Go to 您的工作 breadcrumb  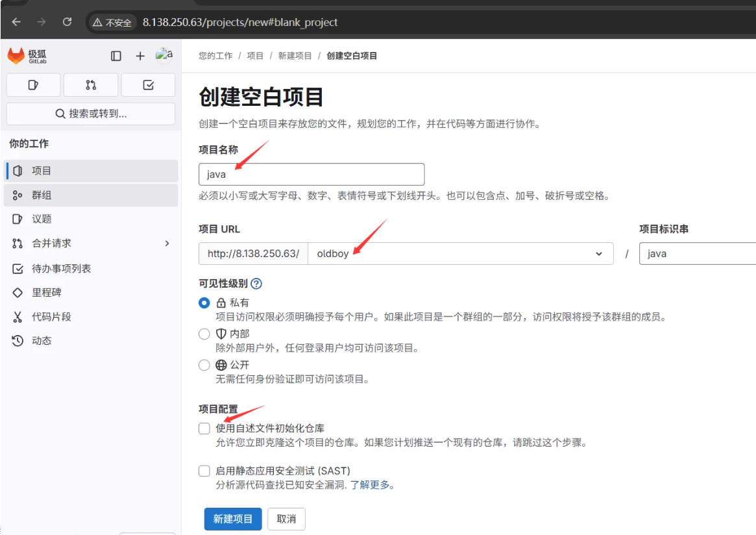click(x=215, y=56)
